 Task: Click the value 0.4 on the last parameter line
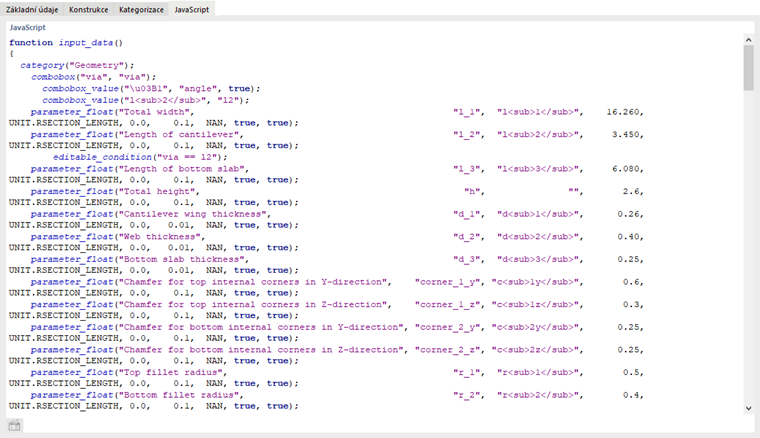[x=631, y=395]
